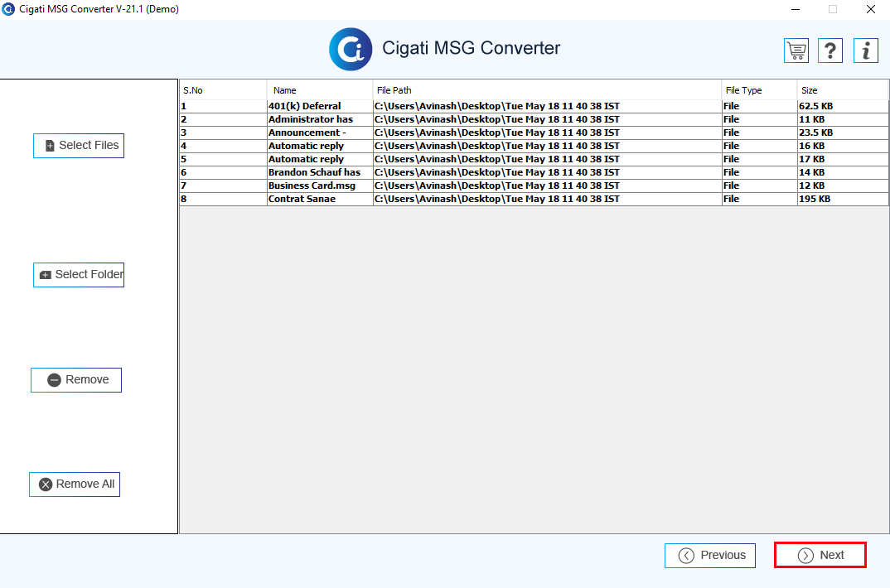Click file path of Contrat Sanae row
The width and height of the screenshot is (890, 588).
[547, 199]
